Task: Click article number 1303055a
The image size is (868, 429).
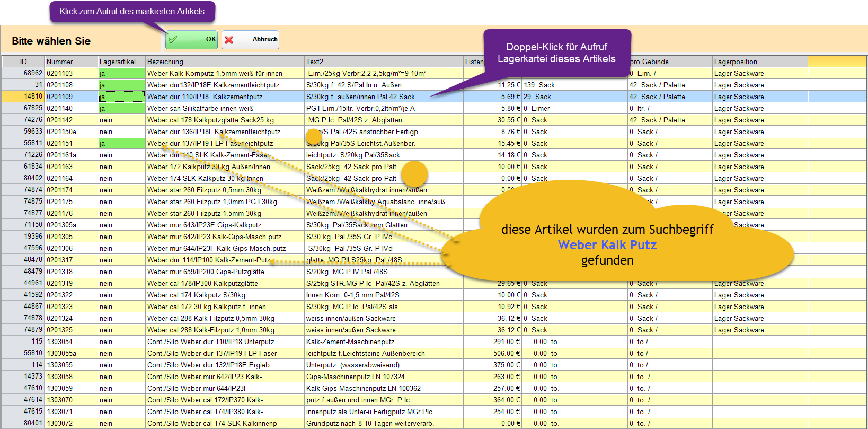Action: point(72,353)
